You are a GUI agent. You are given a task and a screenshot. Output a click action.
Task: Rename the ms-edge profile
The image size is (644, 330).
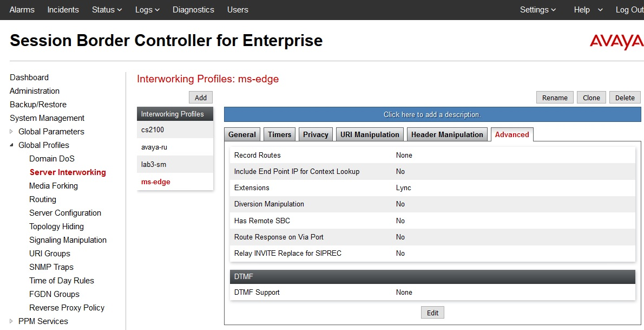point(555,98)
